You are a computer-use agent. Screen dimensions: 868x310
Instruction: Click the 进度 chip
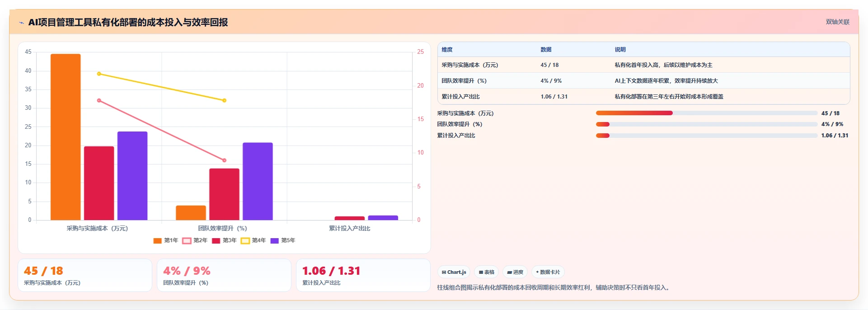tap(515, 272)
